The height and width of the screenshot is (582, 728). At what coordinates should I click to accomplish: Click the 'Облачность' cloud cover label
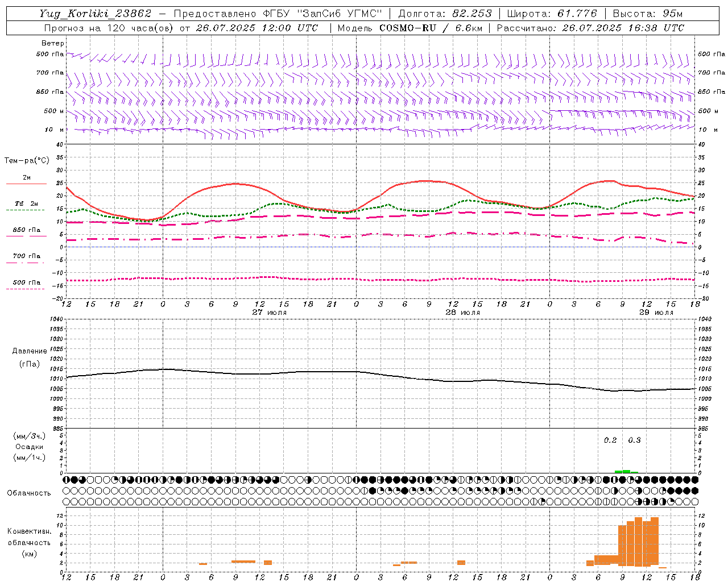[x=29, y=493]
